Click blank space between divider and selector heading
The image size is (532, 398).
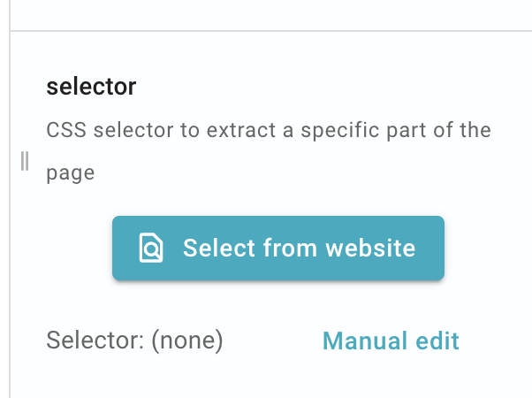pos(270,53)
